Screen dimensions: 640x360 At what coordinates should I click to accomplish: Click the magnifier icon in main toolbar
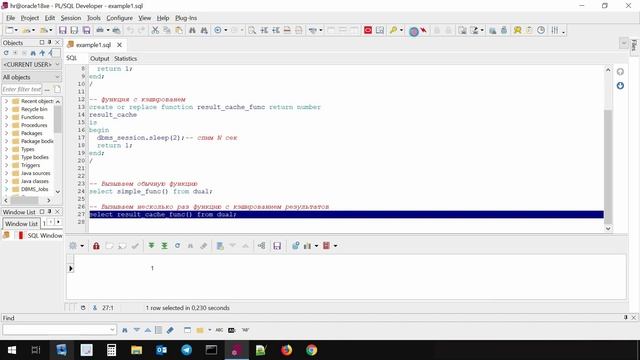tap(252, 30)
